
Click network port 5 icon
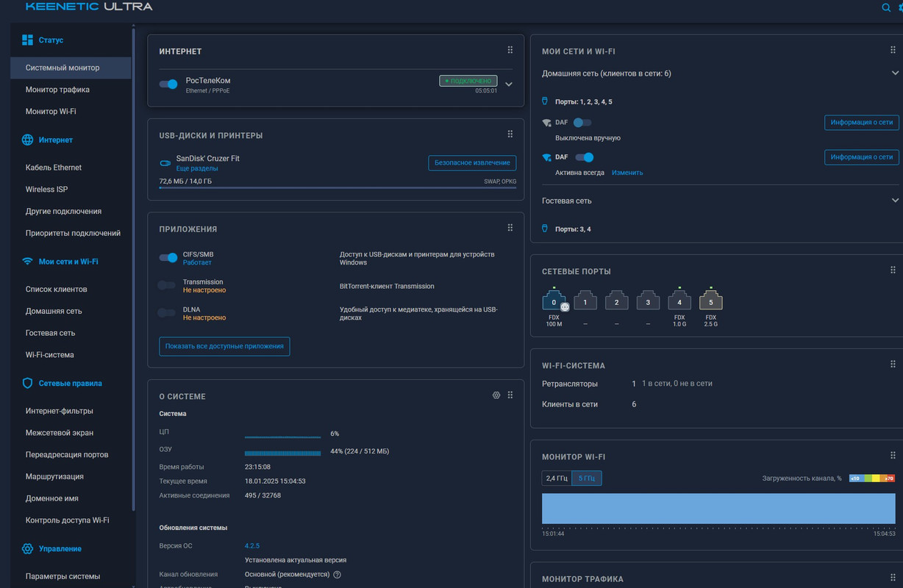711,301
